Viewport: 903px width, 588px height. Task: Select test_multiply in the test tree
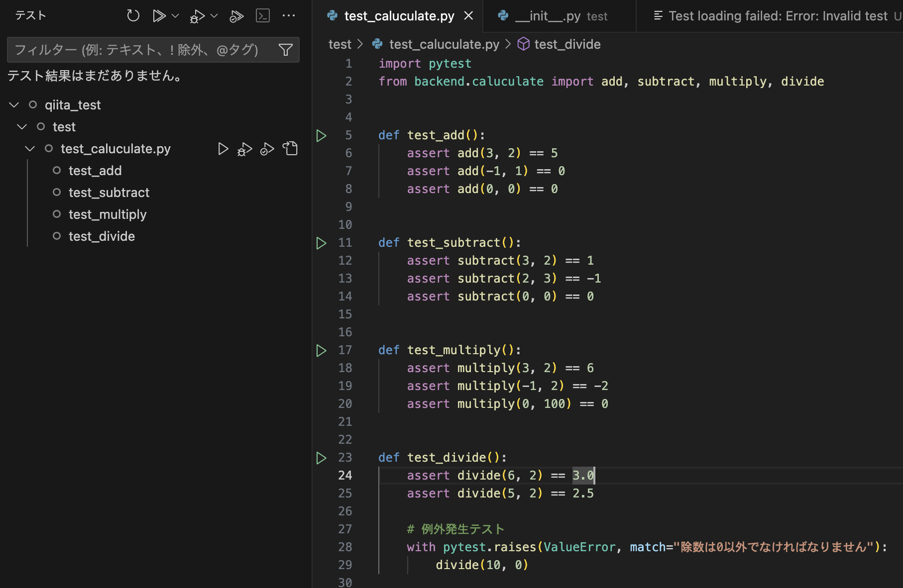pyautogui.click(x=108, y=214)
